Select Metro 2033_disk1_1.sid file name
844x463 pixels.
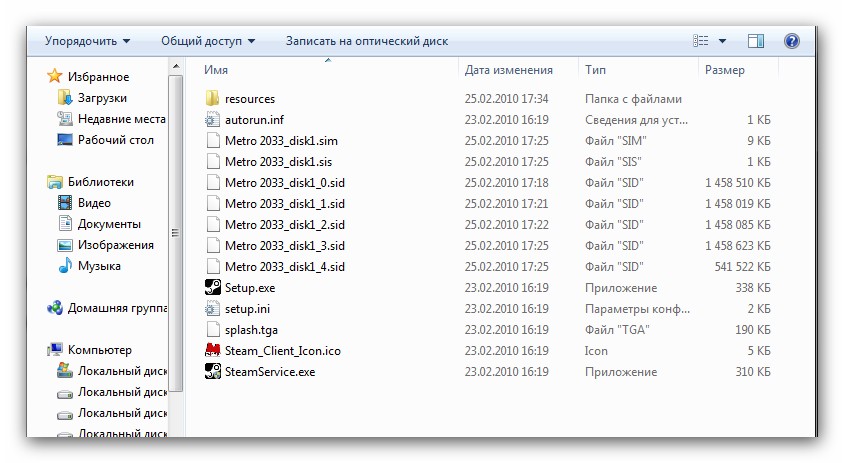(x=285, y=204)
